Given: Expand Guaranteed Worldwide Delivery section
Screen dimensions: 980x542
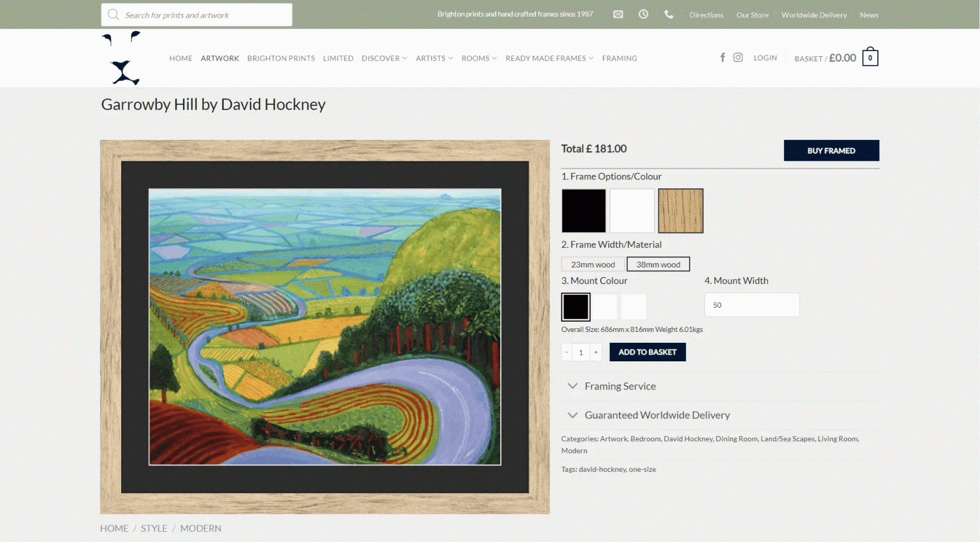Looking at the screenshot, I should point(657,415).
